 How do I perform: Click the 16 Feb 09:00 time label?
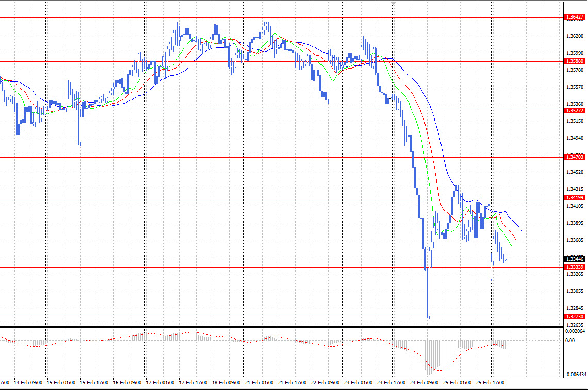point(127,382)
